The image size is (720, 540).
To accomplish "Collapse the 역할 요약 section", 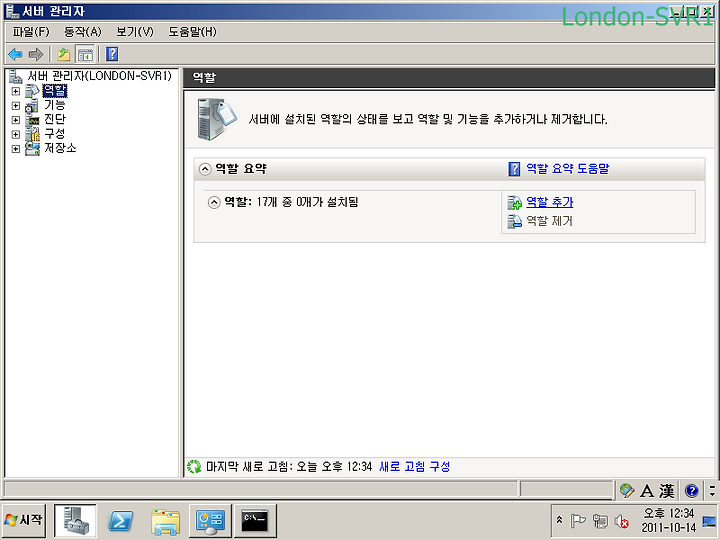I will point(205,169).
